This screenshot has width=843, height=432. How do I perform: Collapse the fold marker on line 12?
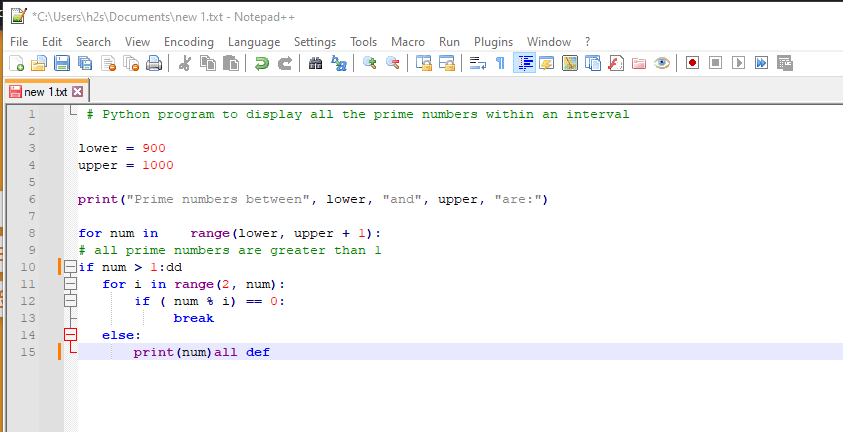[70, 301]
